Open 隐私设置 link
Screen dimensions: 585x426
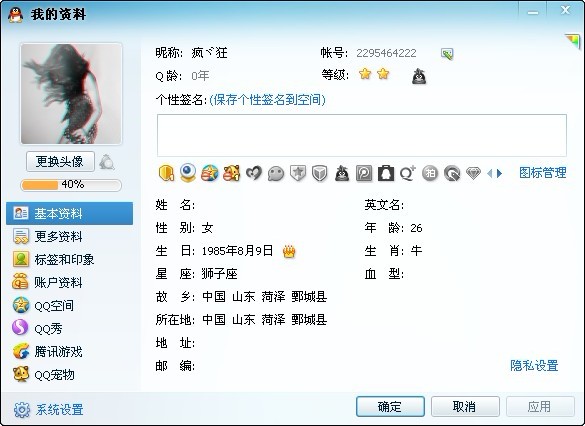(534, 366)
